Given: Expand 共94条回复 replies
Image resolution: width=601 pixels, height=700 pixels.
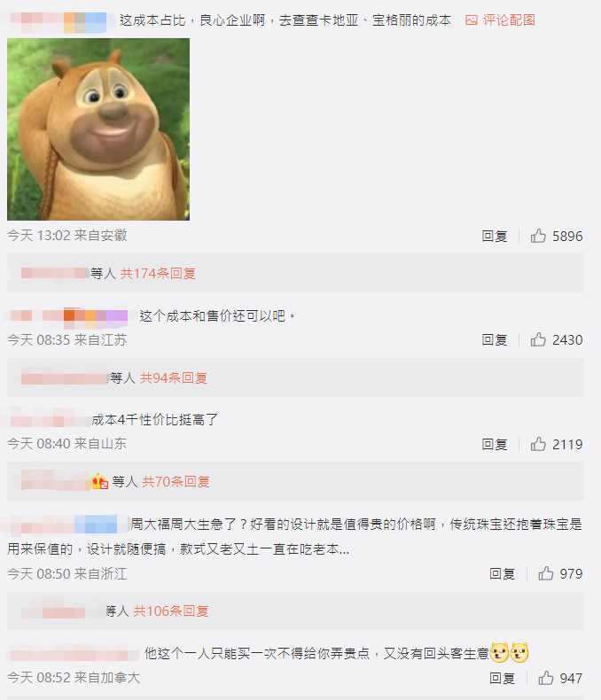Looking at the screenshot, I should [x=174, y=378].
